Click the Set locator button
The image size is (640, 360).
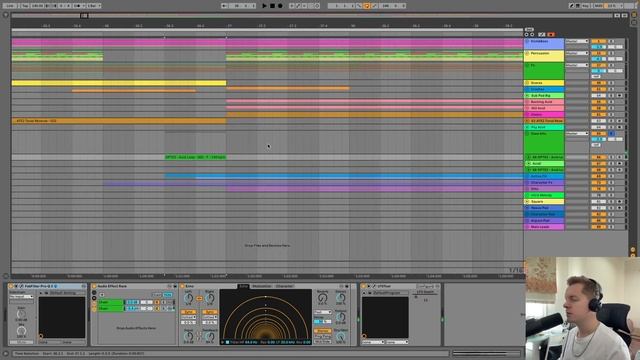[x=529, y=29]
